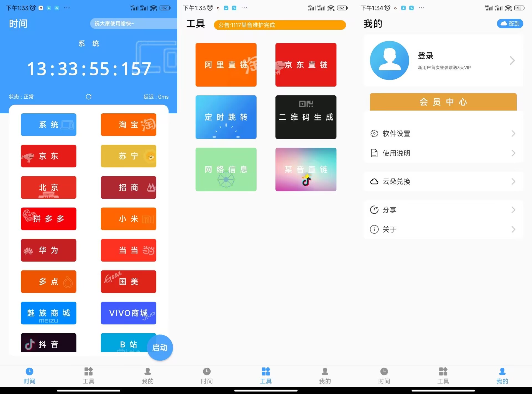532x394 pixels.
Task: Expand the 云朵兑换 exchange entry
Action: click(443, 181)
